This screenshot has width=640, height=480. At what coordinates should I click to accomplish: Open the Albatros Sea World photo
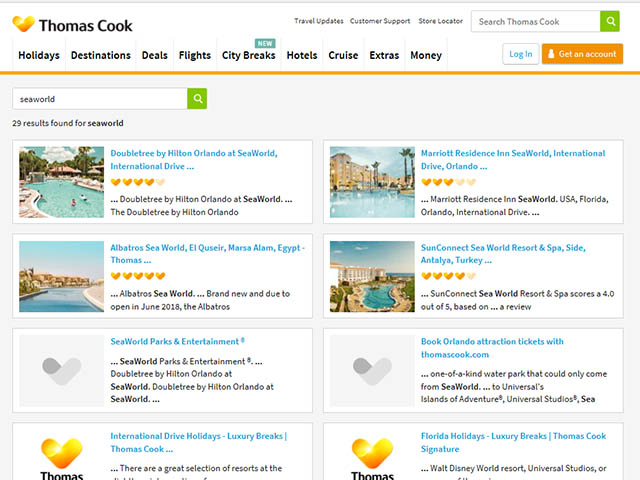point(62,276)
